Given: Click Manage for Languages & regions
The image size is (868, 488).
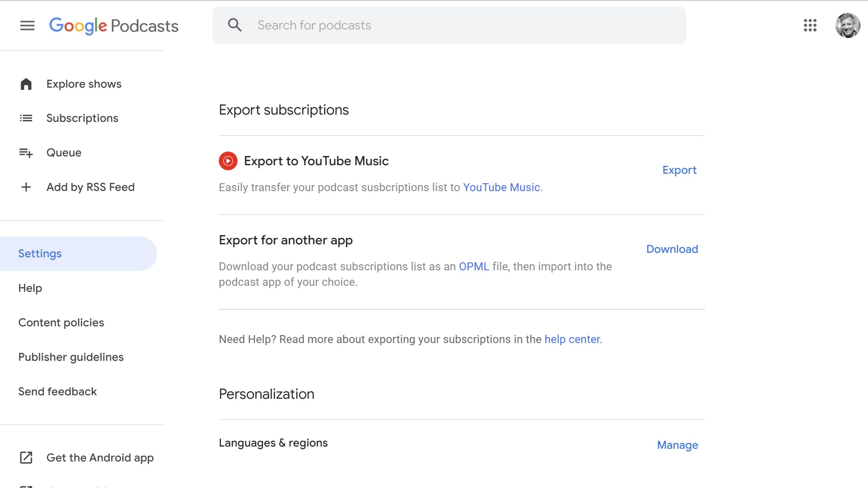Looking at the screenshot, I should click(677, 445).
